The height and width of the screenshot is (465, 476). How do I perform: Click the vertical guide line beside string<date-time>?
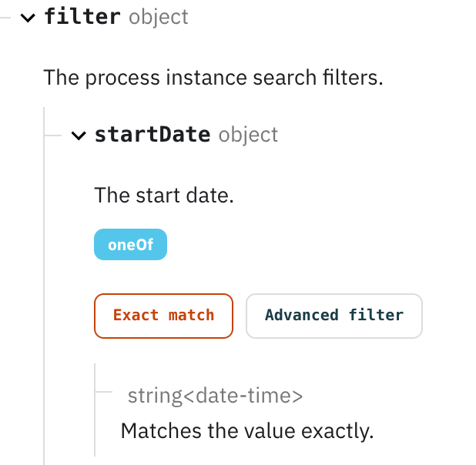(x=95, y=416)
